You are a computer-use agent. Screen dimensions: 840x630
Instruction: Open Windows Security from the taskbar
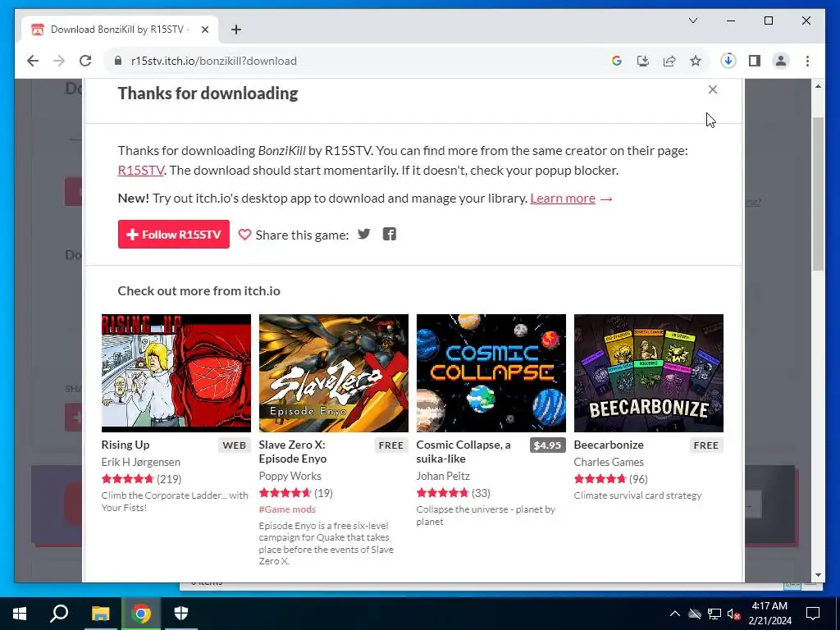click(x=181, y=614)
